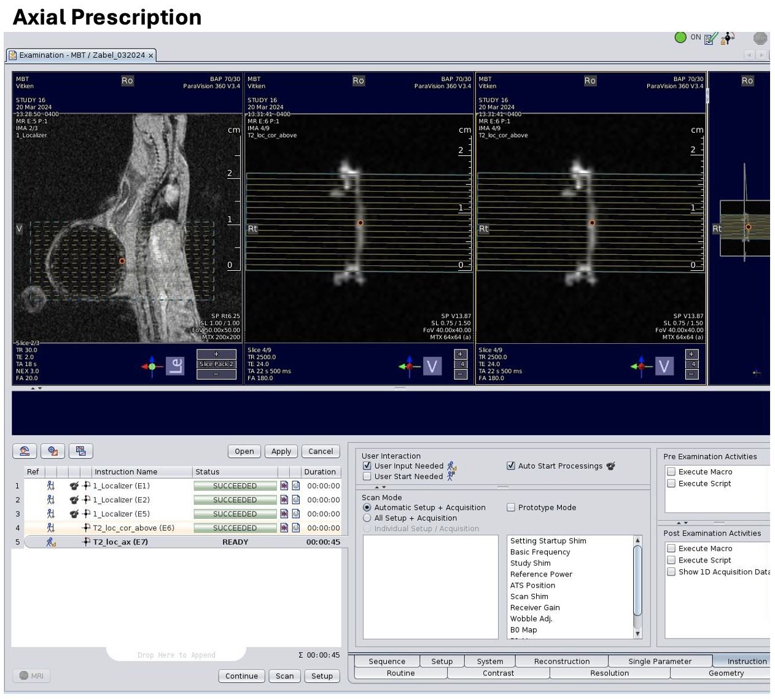Image resolution: width=775 pixels, height=700 pixels.
Task: Select the T2_loc_ax (E7) instruction row
Action: [120, 542]
